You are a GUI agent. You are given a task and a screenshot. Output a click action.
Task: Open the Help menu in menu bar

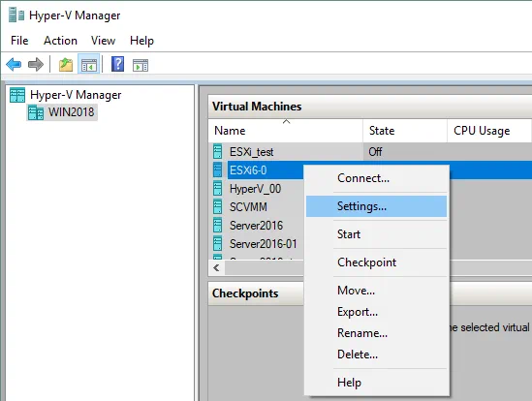click(x=141, y=41)
